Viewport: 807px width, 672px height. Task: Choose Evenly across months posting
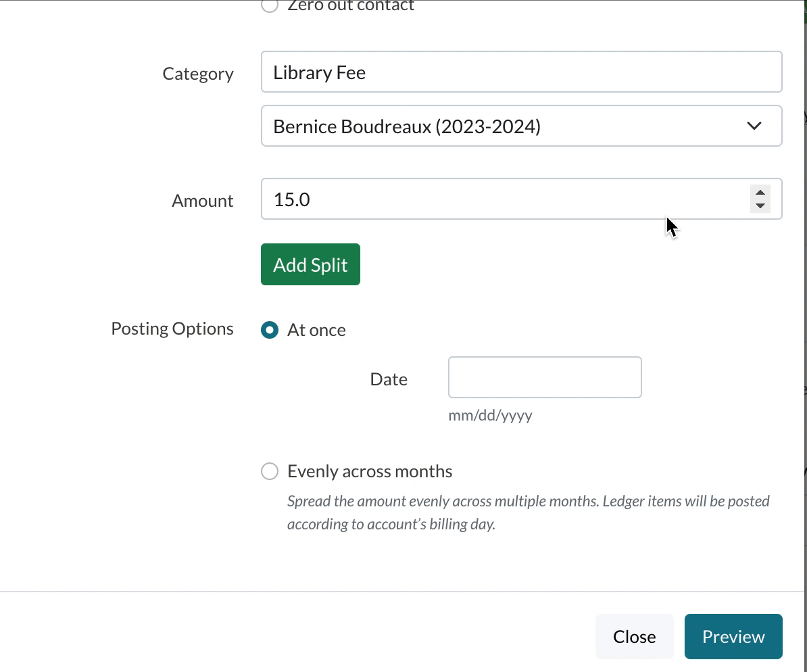269,471
